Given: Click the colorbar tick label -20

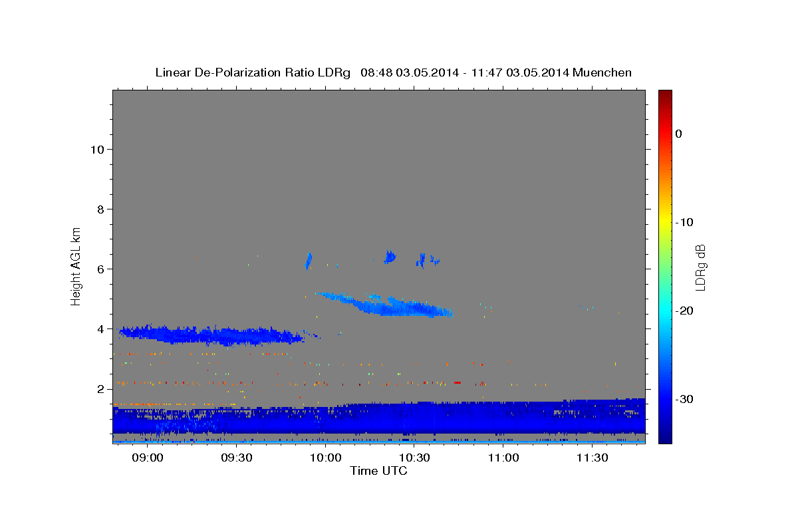Looking at the screenshot, I should click(x=686, y=311).
